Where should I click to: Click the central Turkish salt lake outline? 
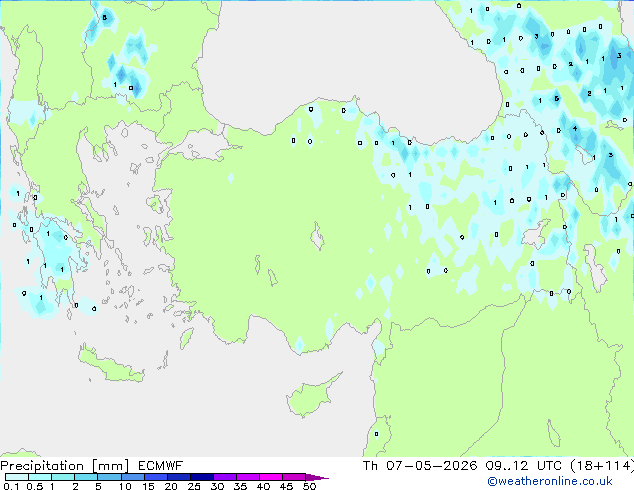pyautogui.click(x=317, y=236)
